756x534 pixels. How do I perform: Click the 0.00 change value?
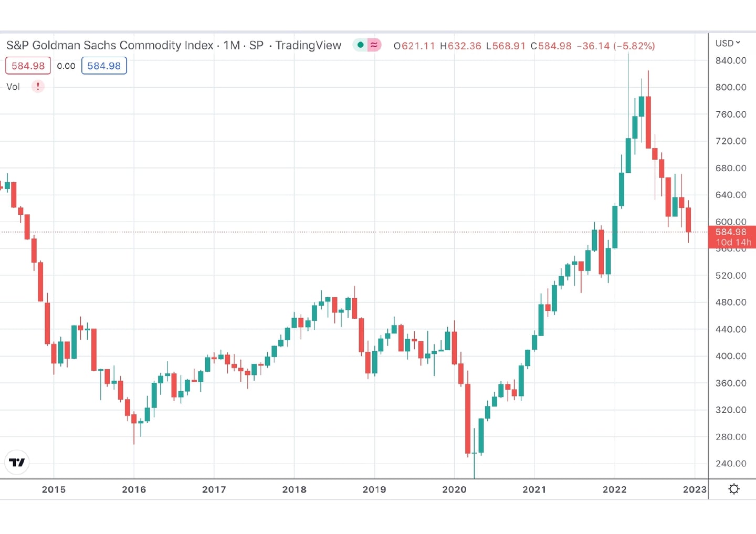pos(66,66)
